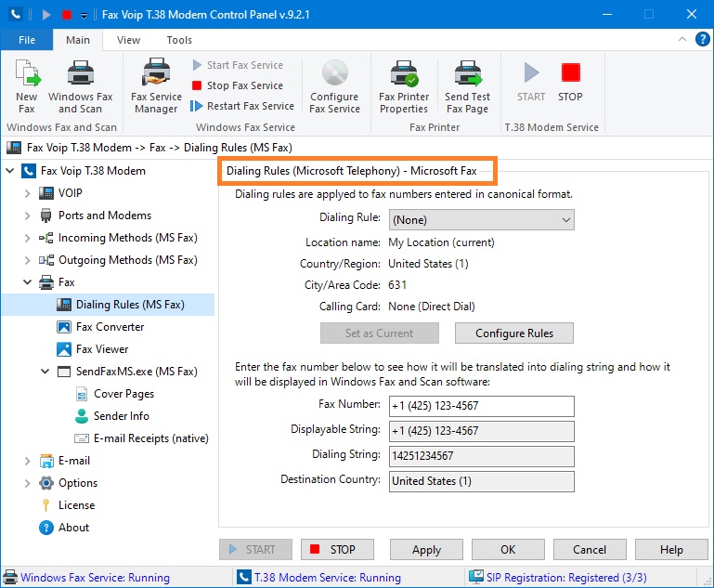
Task: Select the Options tree item
Action: click(78, 483)
